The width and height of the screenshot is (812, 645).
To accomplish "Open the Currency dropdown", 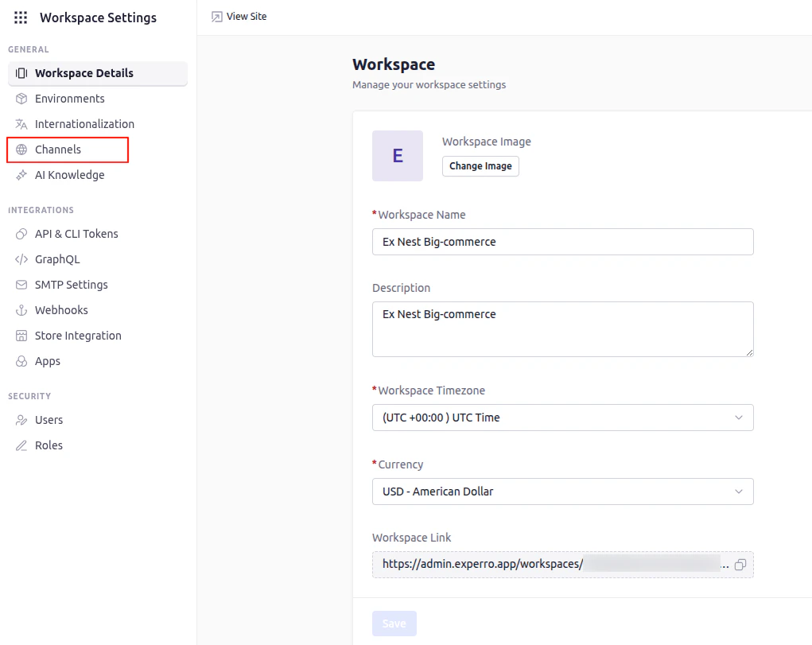I will [x=562, y=492].
